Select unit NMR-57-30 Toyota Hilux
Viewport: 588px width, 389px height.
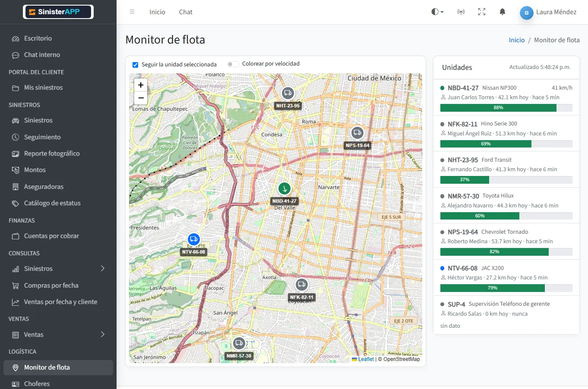(x=506, y=205)
